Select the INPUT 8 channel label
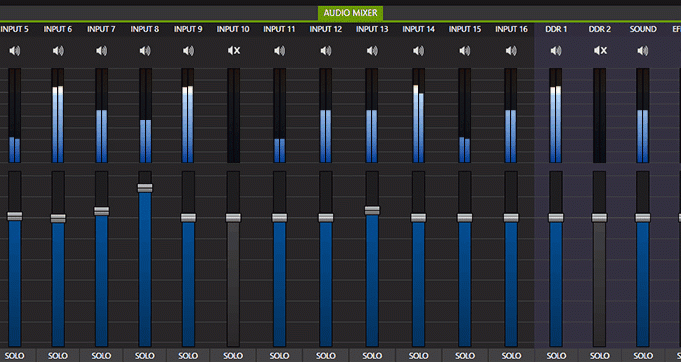The width and height of the screenshot is (681, 362). [x=145, y=30]
